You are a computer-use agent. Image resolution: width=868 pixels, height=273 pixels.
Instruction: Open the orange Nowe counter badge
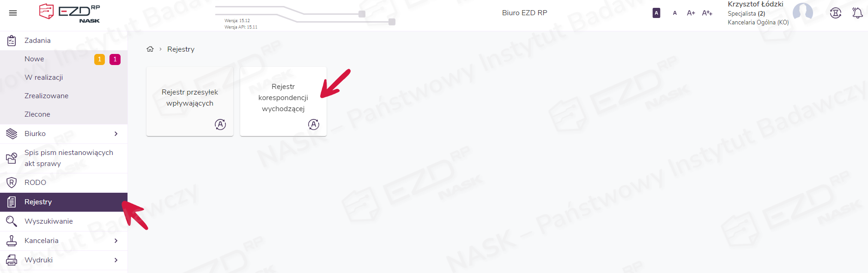(x=99, y=59)
